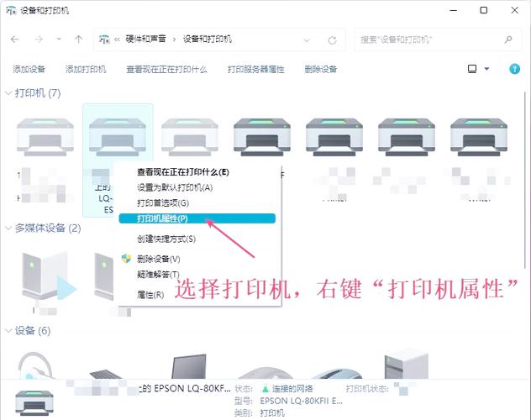
Task: Select the highlighted EPSON LQ printer icon
Action: (118, 137)
